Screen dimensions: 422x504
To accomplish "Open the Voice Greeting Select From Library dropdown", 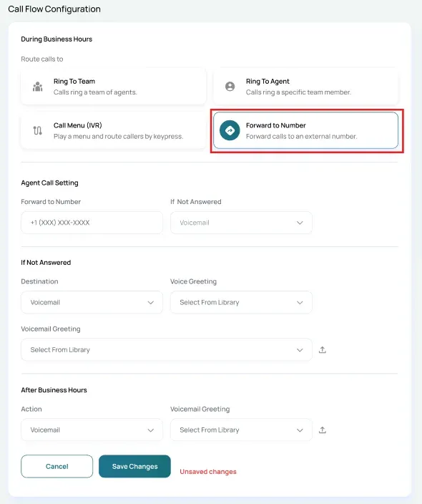I will point(241,302).
